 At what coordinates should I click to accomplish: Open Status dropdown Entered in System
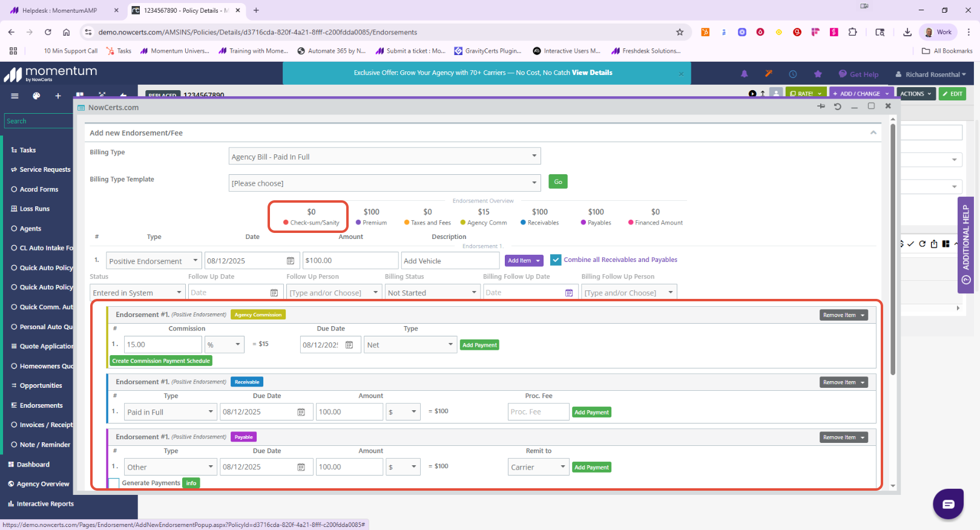[x=137, y=293]
